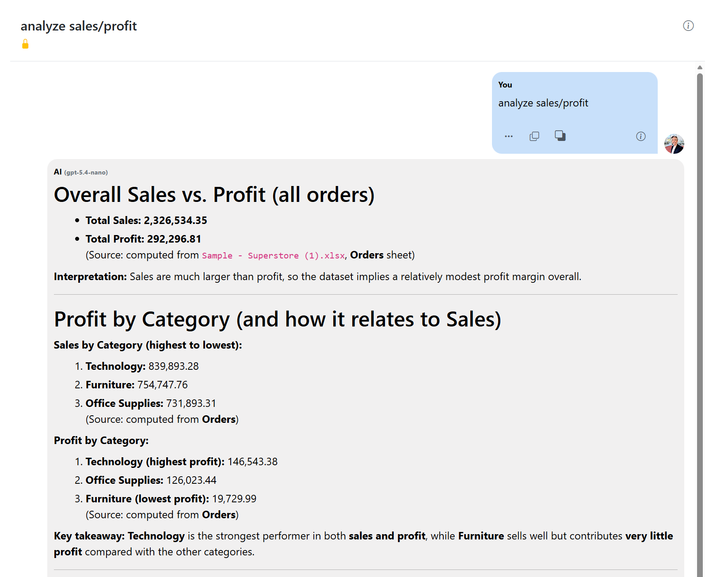The height and width of the screenshot is (577, 728).
Task: Select the 'Total Sales: 2,326,534.35' line
Action: [146, 220]
